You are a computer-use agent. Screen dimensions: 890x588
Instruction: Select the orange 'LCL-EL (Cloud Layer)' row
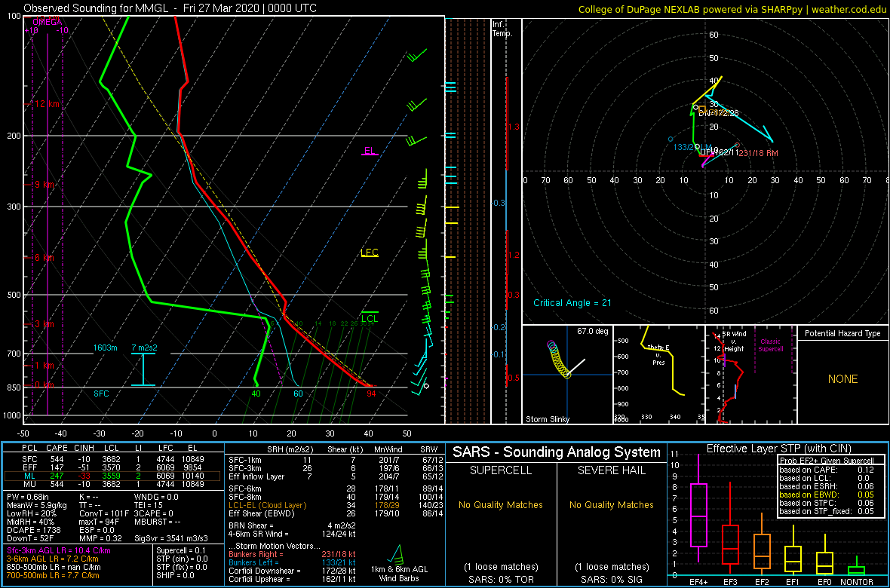pos(333,505)
